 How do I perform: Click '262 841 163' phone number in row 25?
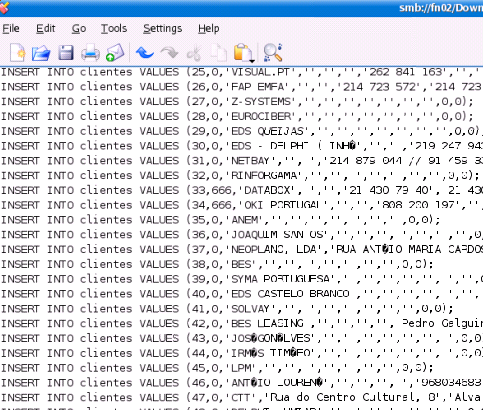pyautogui.click(x=405, y=72)
